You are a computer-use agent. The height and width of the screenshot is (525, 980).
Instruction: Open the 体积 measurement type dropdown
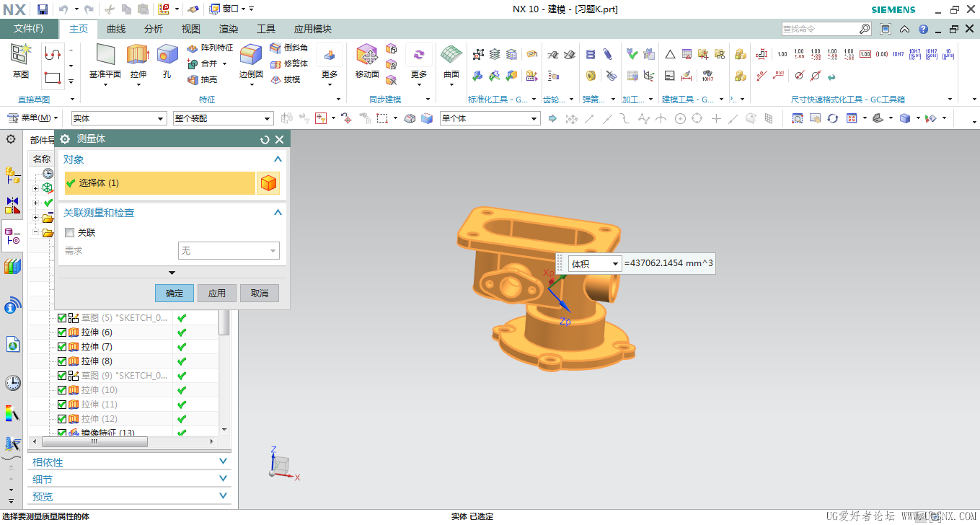pos(595,264)
